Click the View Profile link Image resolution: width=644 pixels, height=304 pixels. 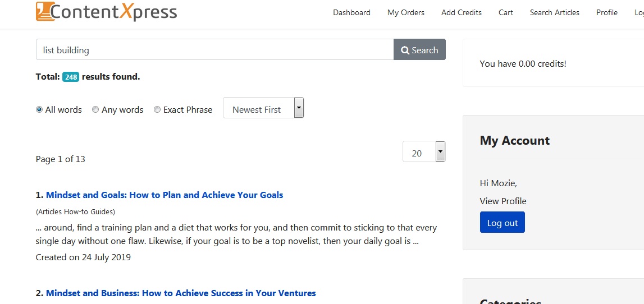(x=503, y=201)
